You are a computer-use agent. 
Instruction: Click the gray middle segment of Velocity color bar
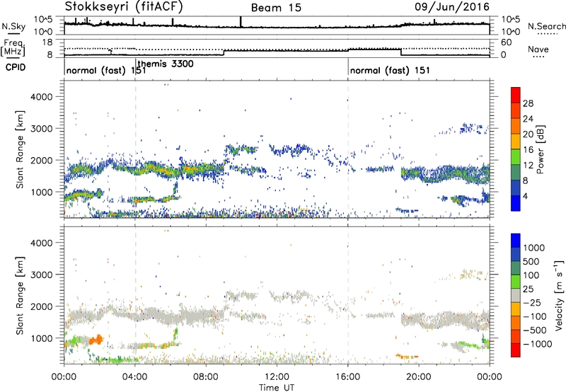pyautogui.click(x=516, y=295)
